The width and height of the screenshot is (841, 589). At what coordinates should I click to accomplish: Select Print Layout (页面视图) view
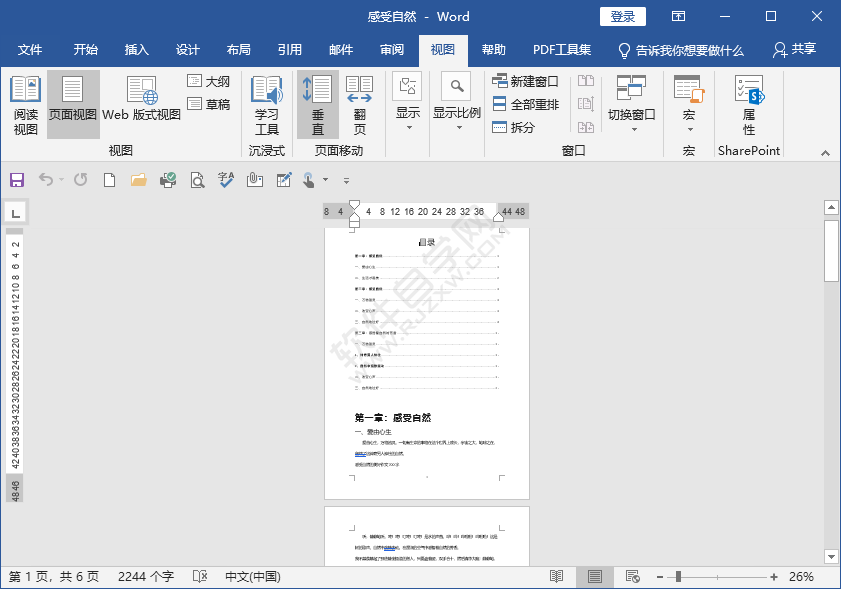point(73,105)
